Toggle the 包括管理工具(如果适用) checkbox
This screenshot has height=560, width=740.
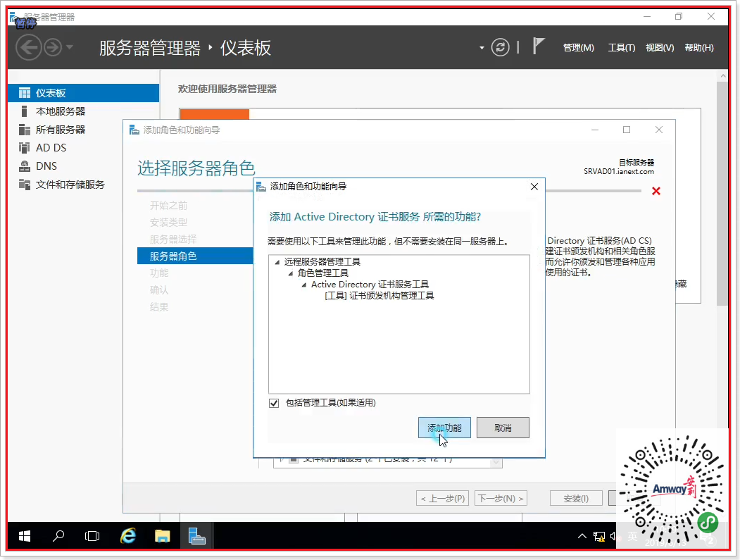[274, 403]
